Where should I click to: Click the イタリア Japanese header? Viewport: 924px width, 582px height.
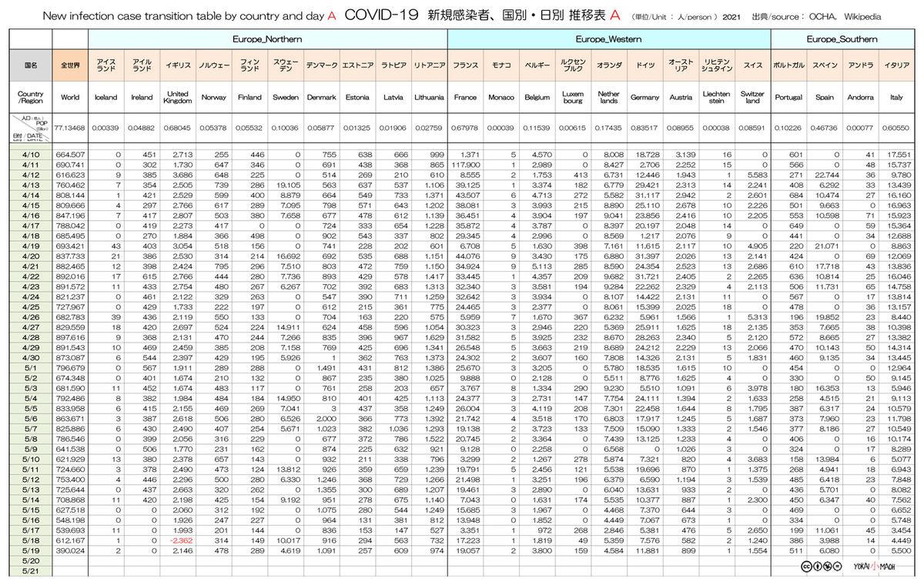coord(896,66)
